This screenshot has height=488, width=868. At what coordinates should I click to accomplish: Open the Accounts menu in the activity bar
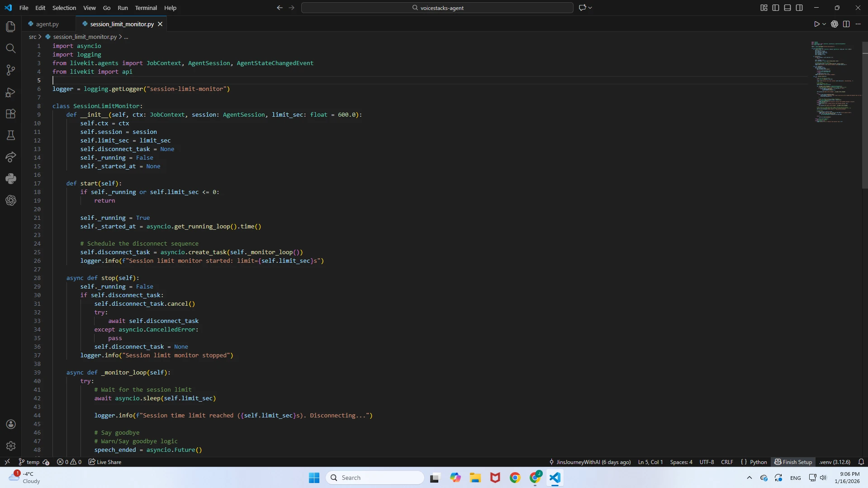(11, 424)
